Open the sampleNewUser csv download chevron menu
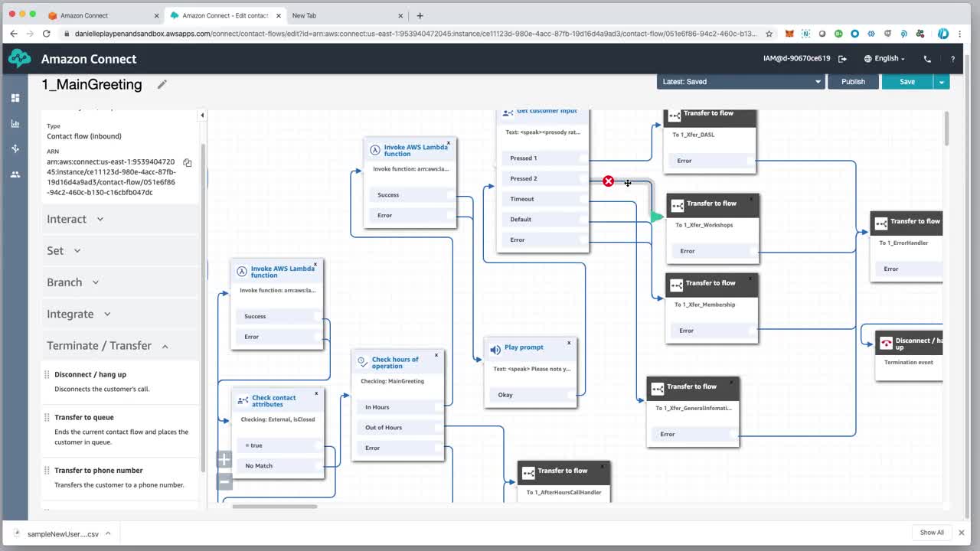The height and width of the screenshot is (551, 980). 108,533
